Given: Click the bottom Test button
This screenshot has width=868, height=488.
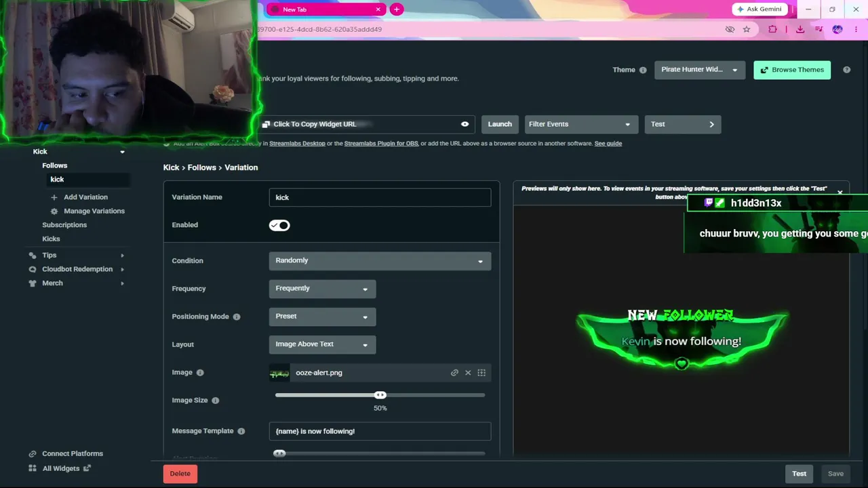Looking at the screenshot, I should pos(799,474).
